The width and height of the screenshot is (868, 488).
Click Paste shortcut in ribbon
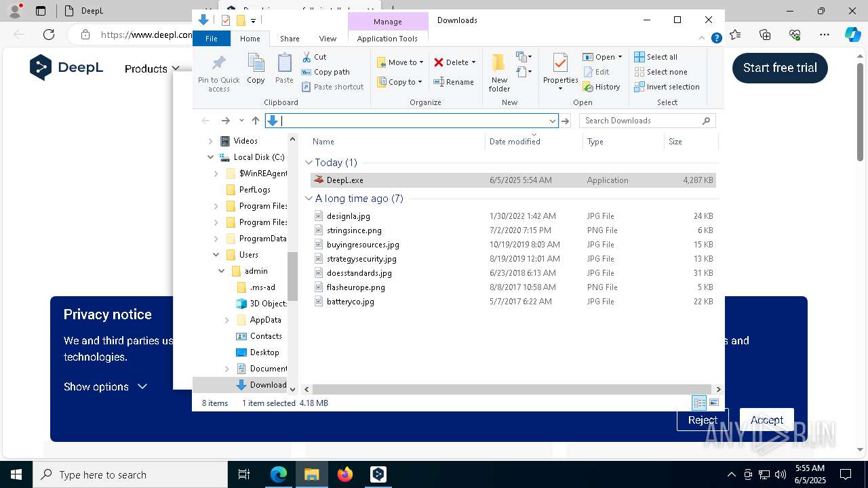pyautogui.click(x=332, y=87)
